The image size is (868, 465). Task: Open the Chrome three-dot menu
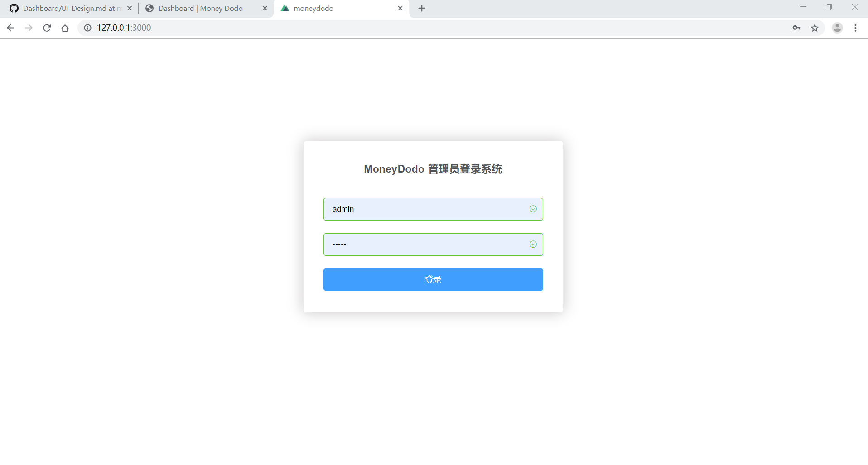tap(855, 28)
